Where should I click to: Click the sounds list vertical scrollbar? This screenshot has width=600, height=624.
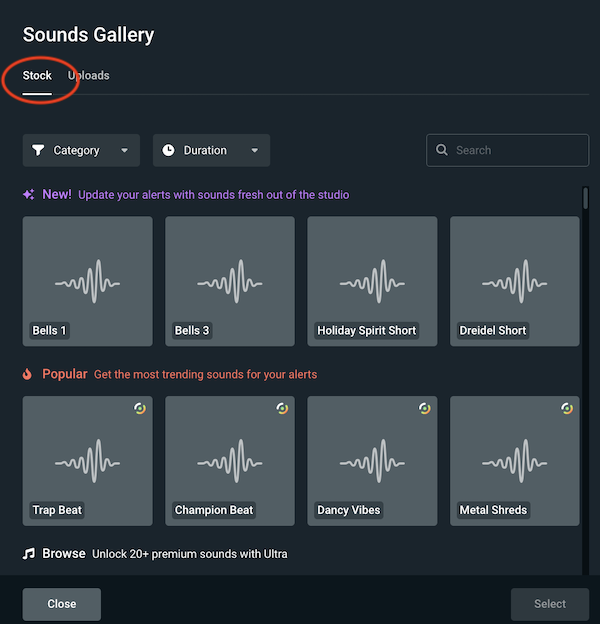tap(585, 198)
